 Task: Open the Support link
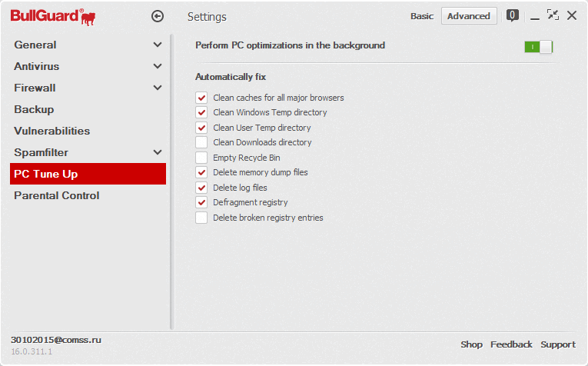point(557,344)
